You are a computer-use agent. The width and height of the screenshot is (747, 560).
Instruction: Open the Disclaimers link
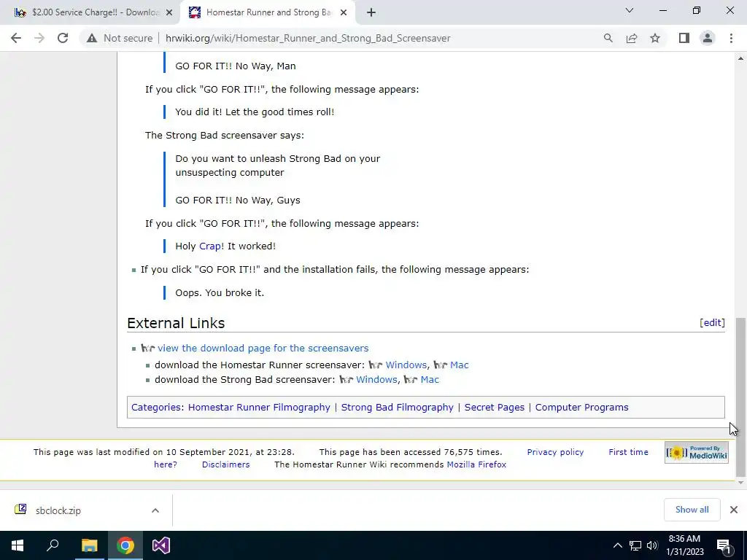[225, 464]
